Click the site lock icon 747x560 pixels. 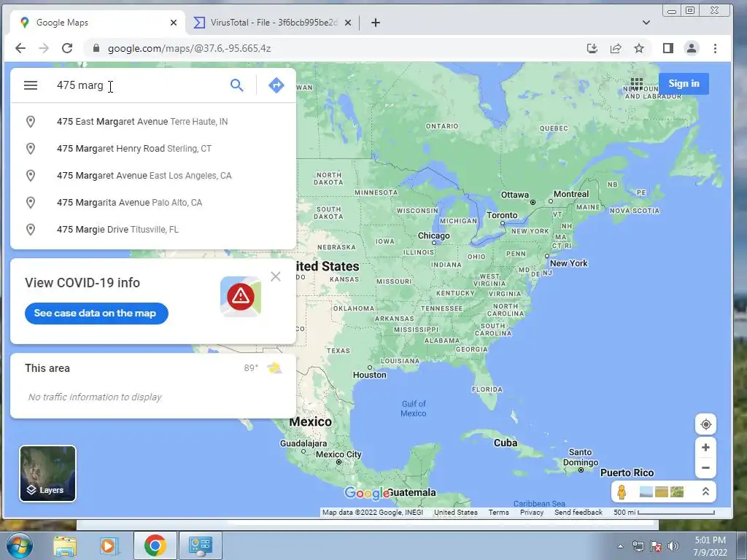[x=96, y=48]
